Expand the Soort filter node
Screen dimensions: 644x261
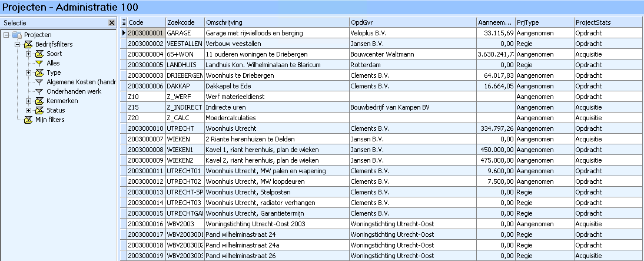28,54
